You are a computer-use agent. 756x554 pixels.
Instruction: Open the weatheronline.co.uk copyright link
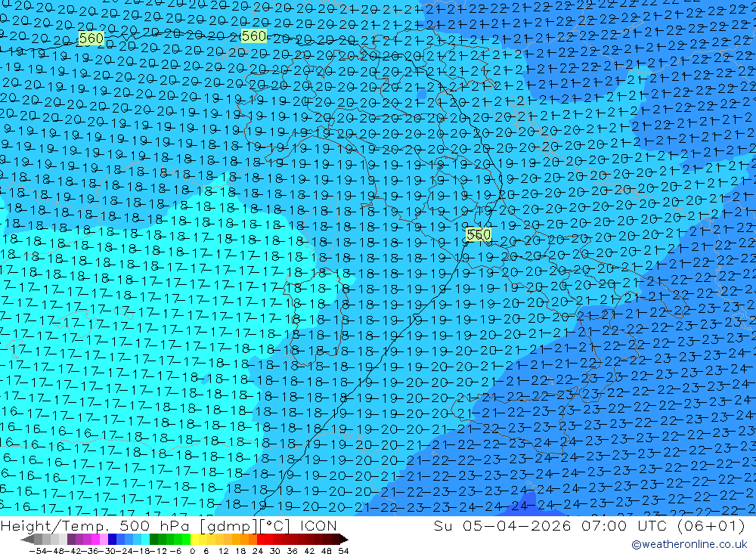(x=689, y=544)
